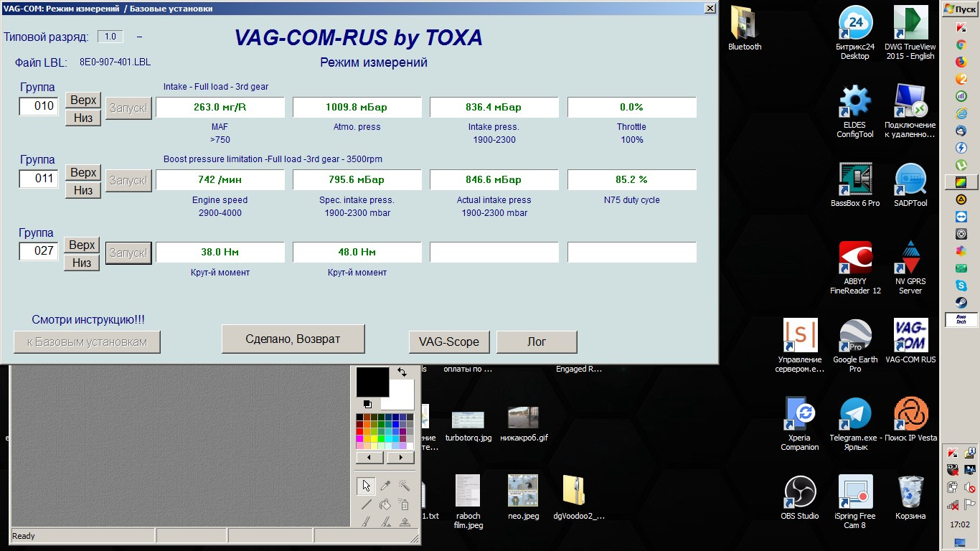Image resolution: width=980 pixels, height=551 pixels.
Task: Launch Internet Explorer from the side taskbar
Action: coord(961,113)
